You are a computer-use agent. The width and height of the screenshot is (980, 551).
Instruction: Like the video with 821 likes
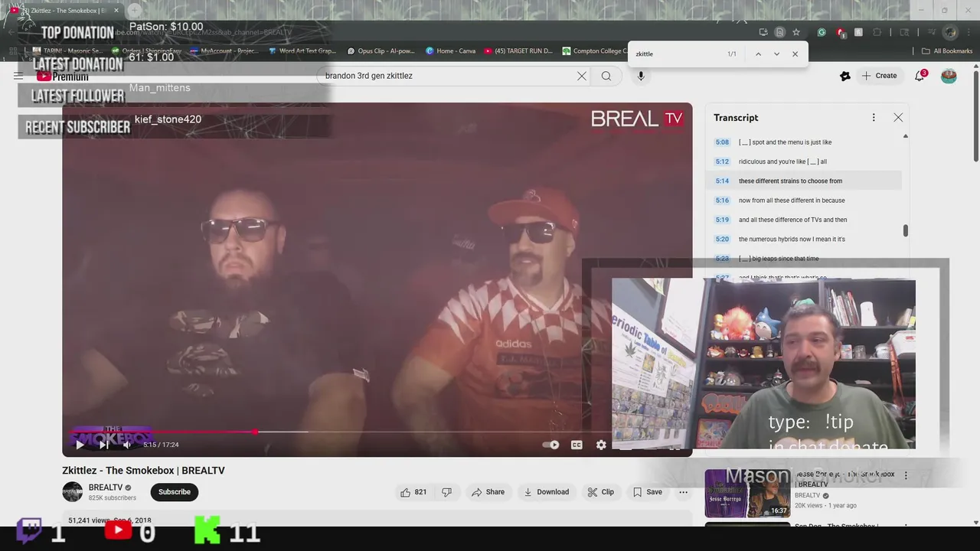tap(413, 492)
